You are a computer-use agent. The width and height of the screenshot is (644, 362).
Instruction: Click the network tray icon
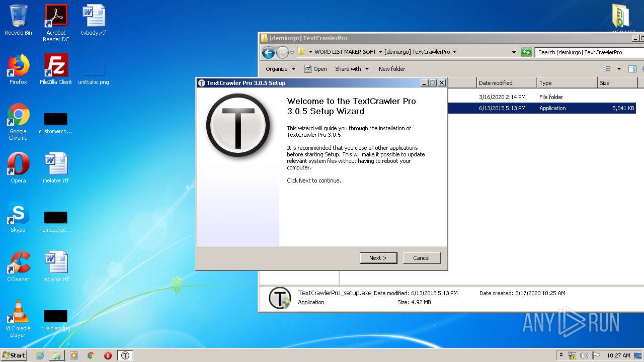[572, 355]
